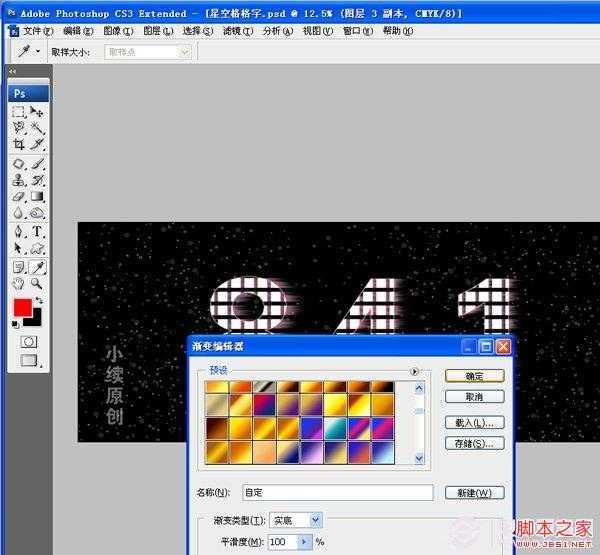Expand the gradient presets flyout menu arrow
600x555 pixels.
415,371
